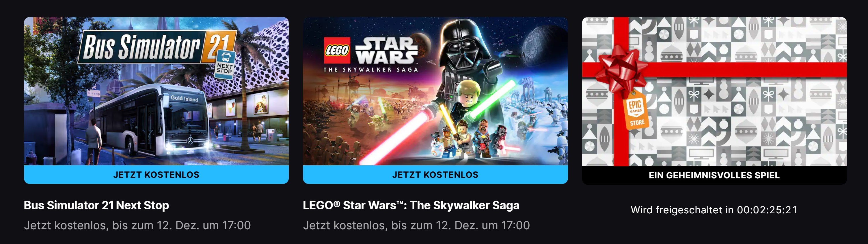Click the red LEGO logo
The image size is (868, 244).
point(337,50)
